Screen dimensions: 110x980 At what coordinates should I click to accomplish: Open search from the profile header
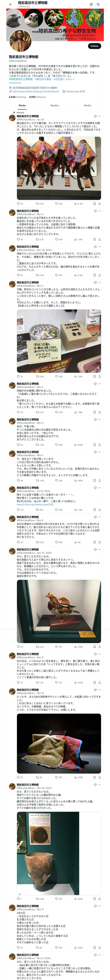98,5
